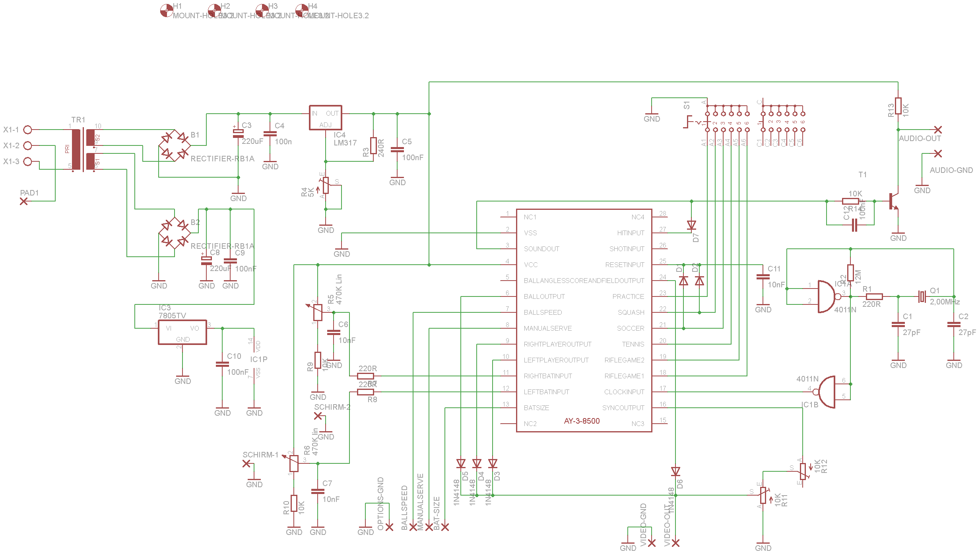The image size is (980, 554).
Task: Click the BAT-SIZE terminal cross
Action: [x=445, y=527]
